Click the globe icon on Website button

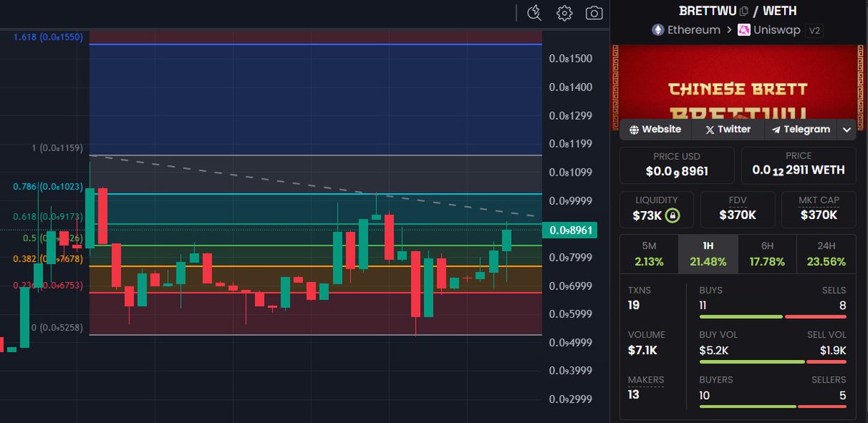click(x=634, y=129)
